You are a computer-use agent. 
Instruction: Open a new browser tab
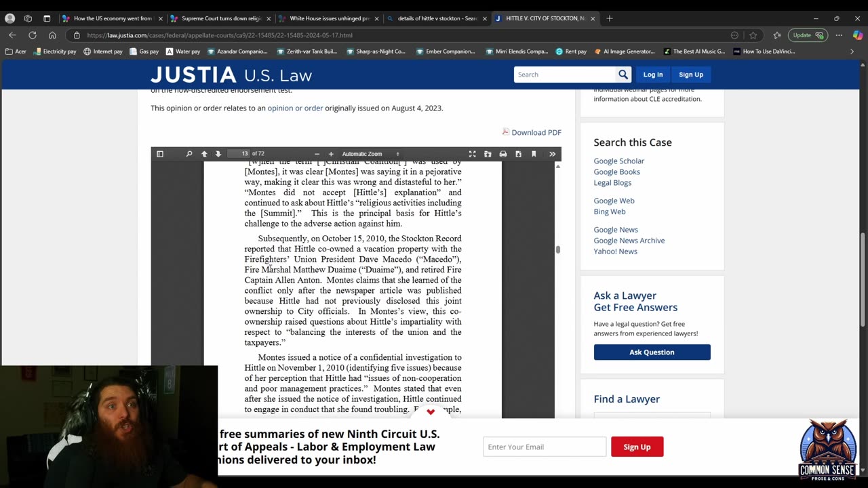point(609,18)
